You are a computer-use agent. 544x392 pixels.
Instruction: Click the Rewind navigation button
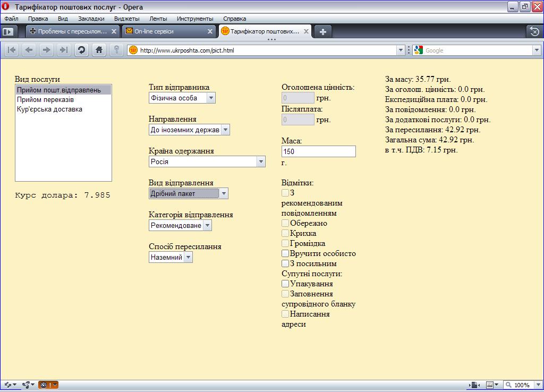(x=12, y=50)
